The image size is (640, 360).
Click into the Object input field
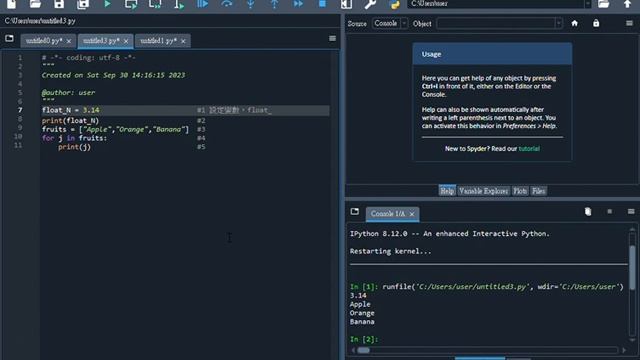click(496, 23)
